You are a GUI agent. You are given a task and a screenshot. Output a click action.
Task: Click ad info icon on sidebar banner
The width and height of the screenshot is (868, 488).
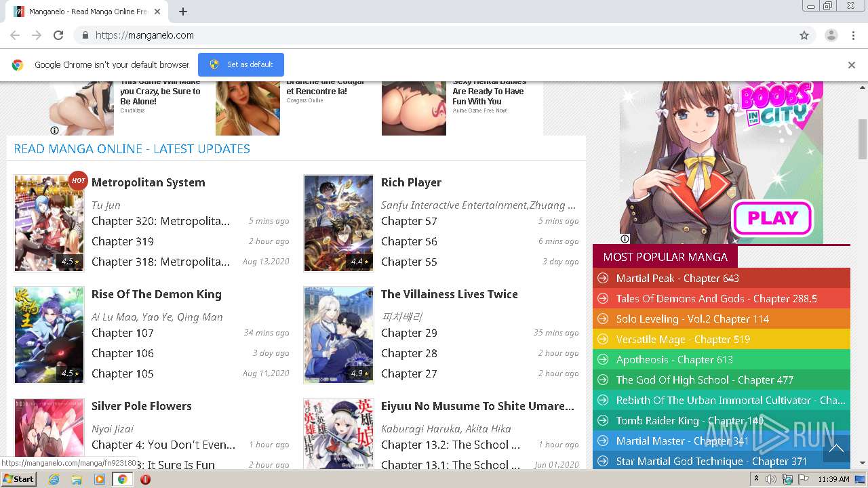click(625, 239)
